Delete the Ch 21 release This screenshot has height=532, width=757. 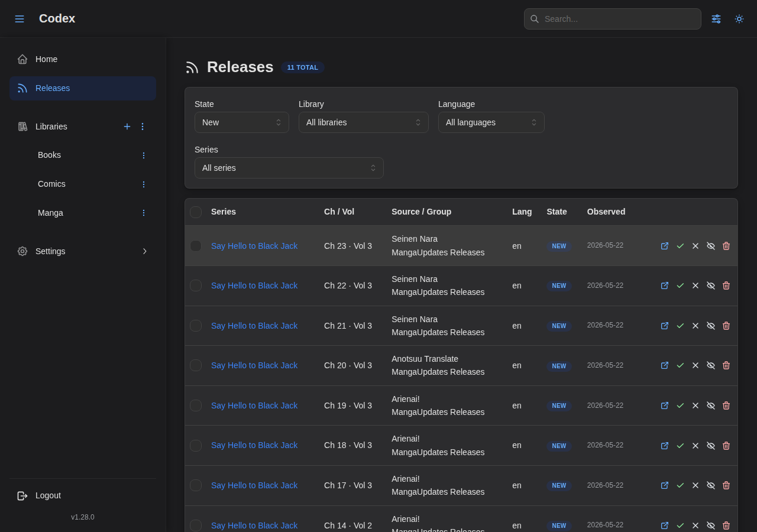(726, 326)
